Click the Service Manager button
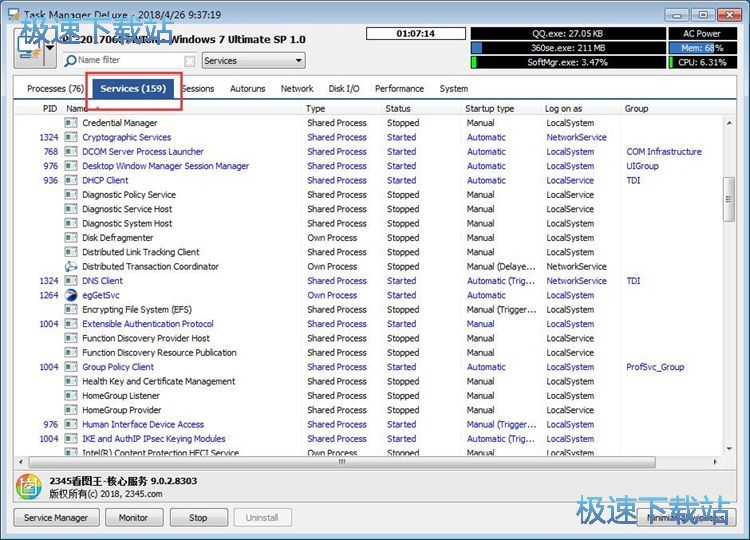This screenshot has width=750, height=540. 56,518
